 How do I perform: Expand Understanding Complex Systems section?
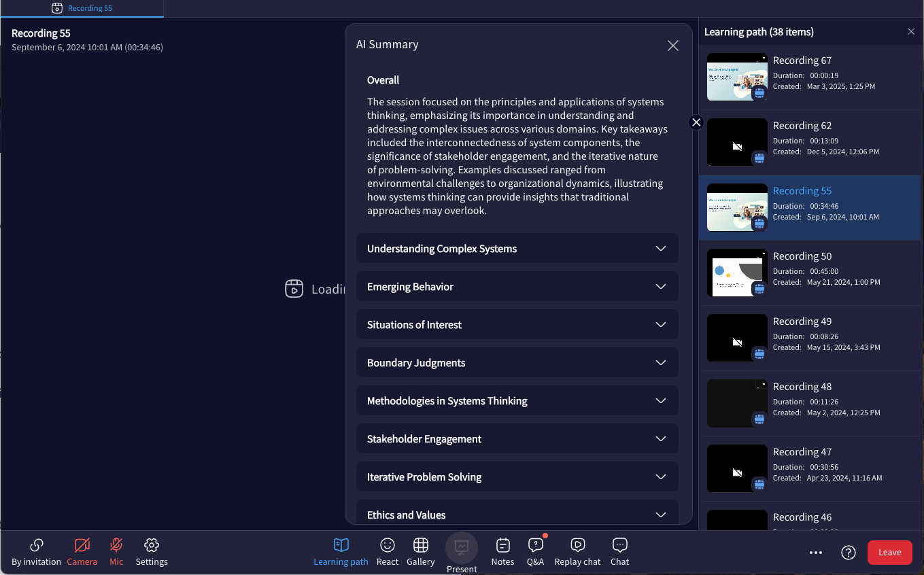click(x=517, y=248)
